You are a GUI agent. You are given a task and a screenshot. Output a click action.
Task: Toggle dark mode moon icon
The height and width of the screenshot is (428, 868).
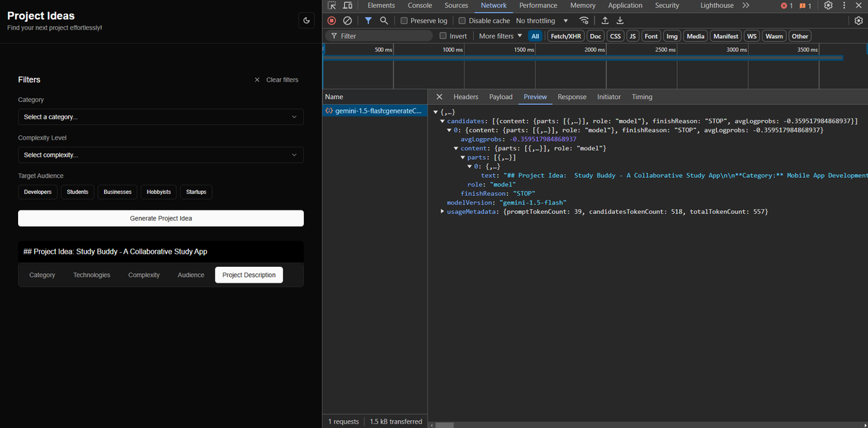(x=307, y=21)
